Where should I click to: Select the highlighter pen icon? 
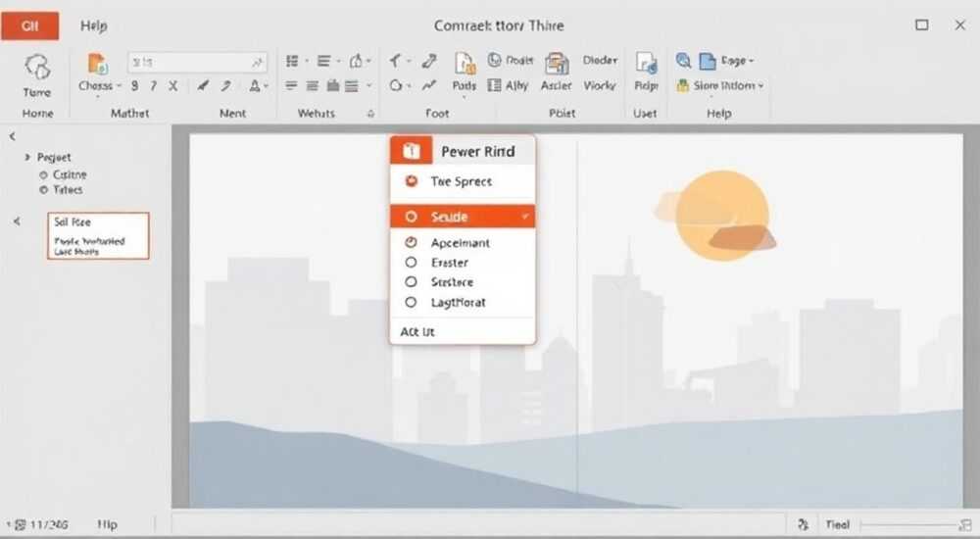click(x=226, y=85)
